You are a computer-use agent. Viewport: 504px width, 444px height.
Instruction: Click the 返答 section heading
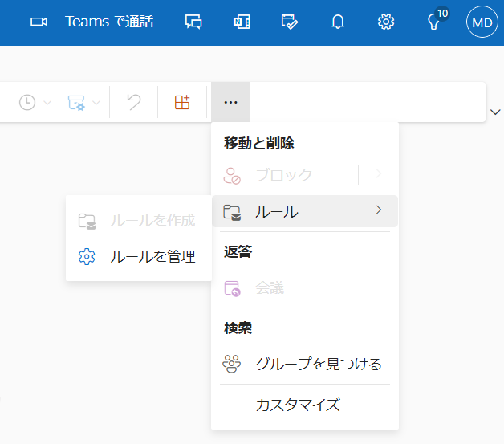coord(238,251)
